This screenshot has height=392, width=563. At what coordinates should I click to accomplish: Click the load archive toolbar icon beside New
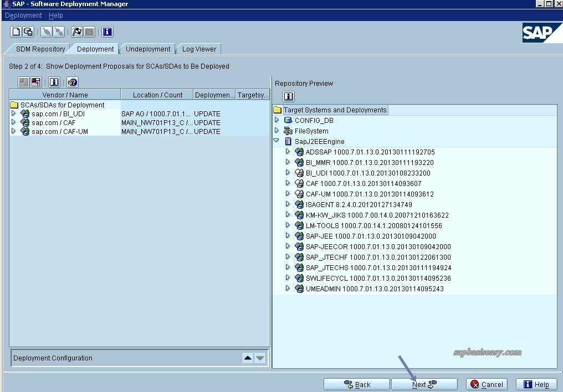pyautogui.click(x=29, y=32)
